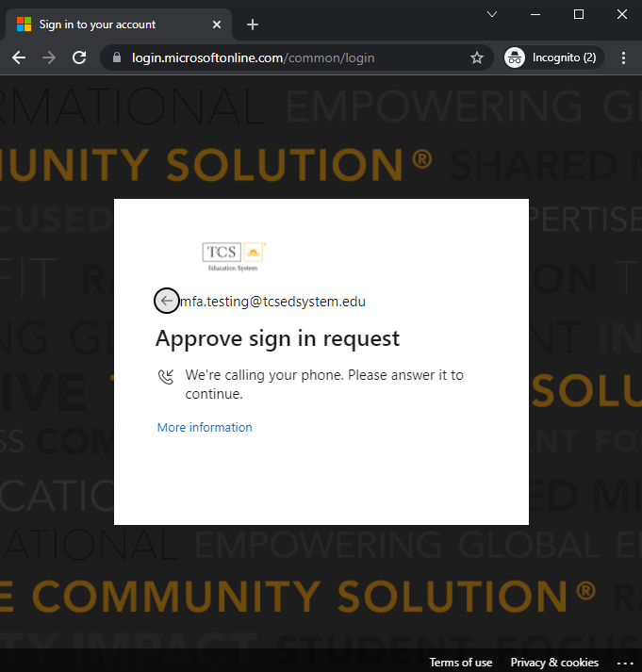642x672 pixels.
Task: Open a new tab with the plus button
Action: coord(253,25)
